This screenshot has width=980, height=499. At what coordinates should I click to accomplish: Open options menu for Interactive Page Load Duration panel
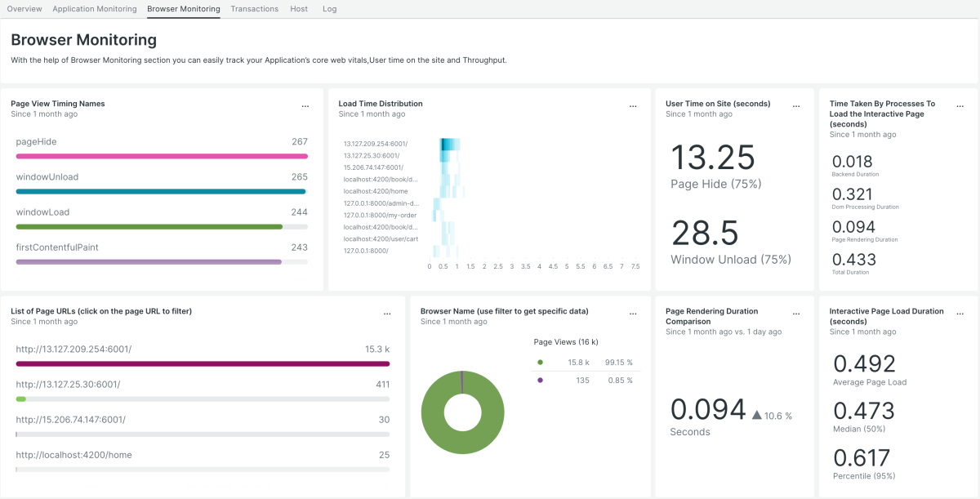960,313
